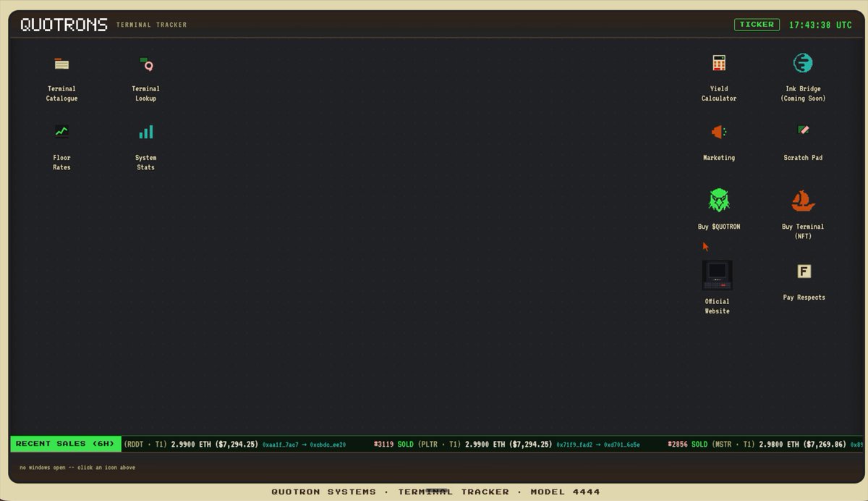Click the QUOTRONS logo title
Viewport: 868px width, 501px height.
pos(64,25)
